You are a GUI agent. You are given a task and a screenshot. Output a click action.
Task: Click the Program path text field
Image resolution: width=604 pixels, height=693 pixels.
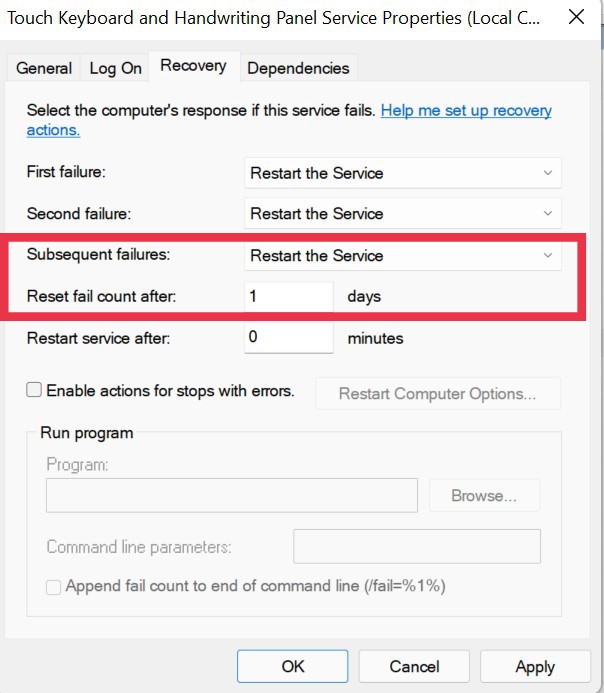tap(231, 495)
